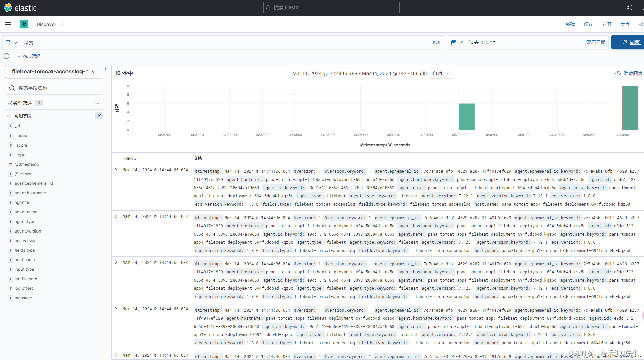Open the Discover app breadcrumb dropdown
The width and height of the screenshot is (644, 360).
click(x=50, y=24)
